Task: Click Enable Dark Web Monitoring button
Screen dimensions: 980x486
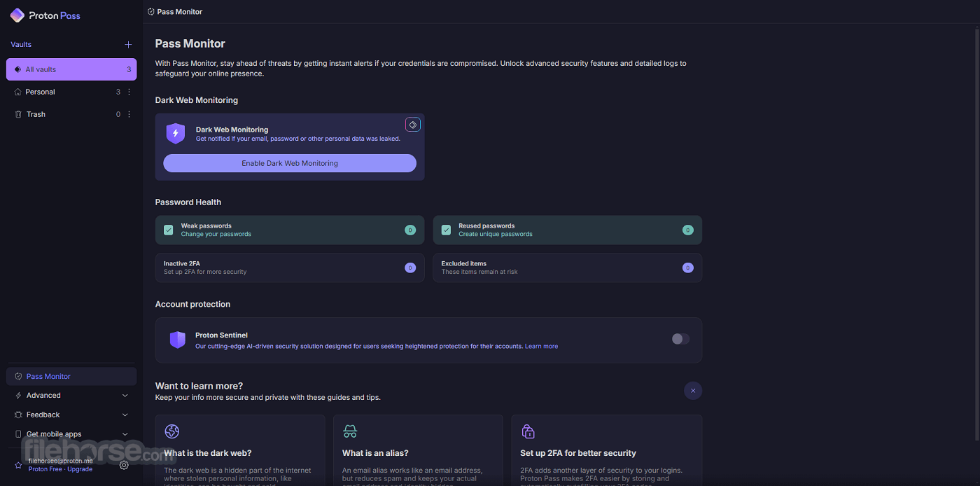Action: coord(290,163)
